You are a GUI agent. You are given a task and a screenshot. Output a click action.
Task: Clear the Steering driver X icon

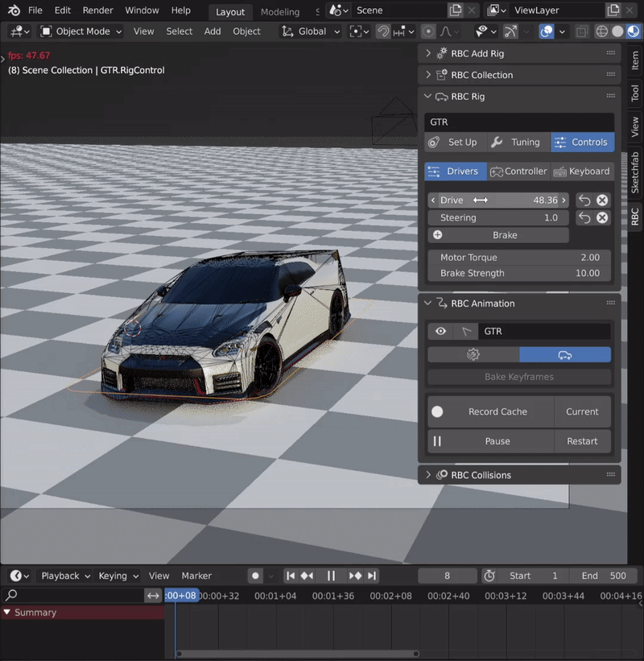[x=602, y=217]
